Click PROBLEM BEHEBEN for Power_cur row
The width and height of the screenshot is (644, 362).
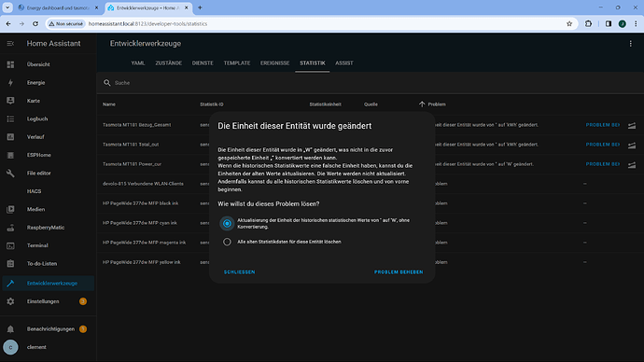(603, 164)
